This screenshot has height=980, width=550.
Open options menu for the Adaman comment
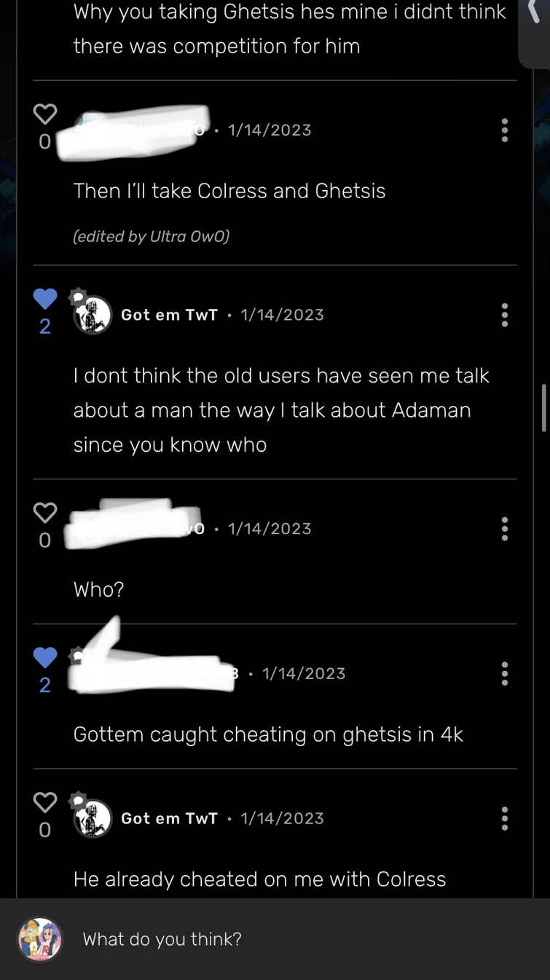[504, 315]
